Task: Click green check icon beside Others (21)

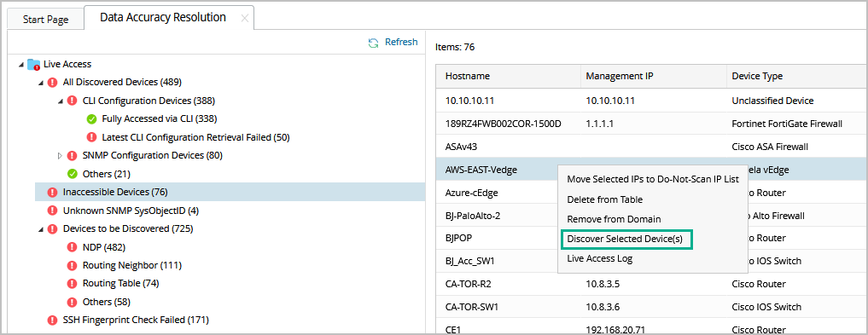Action: click(x=72, y=174)
